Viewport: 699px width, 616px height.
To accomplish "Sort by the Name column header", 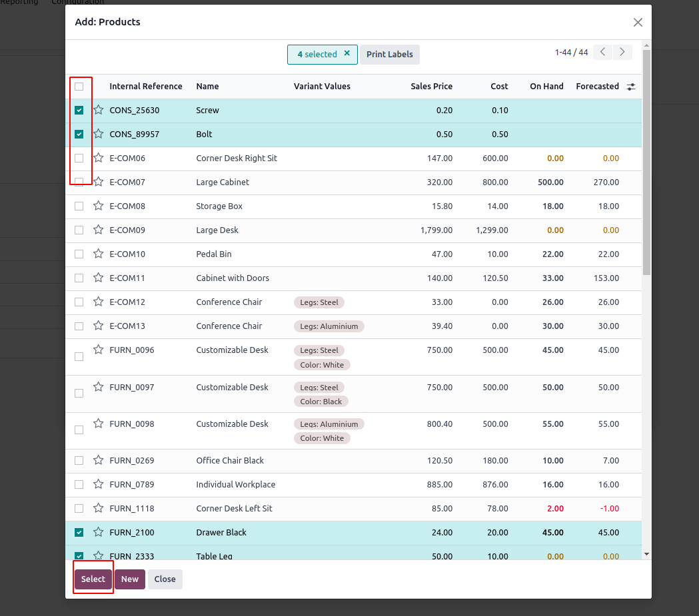I will (207, 87).
